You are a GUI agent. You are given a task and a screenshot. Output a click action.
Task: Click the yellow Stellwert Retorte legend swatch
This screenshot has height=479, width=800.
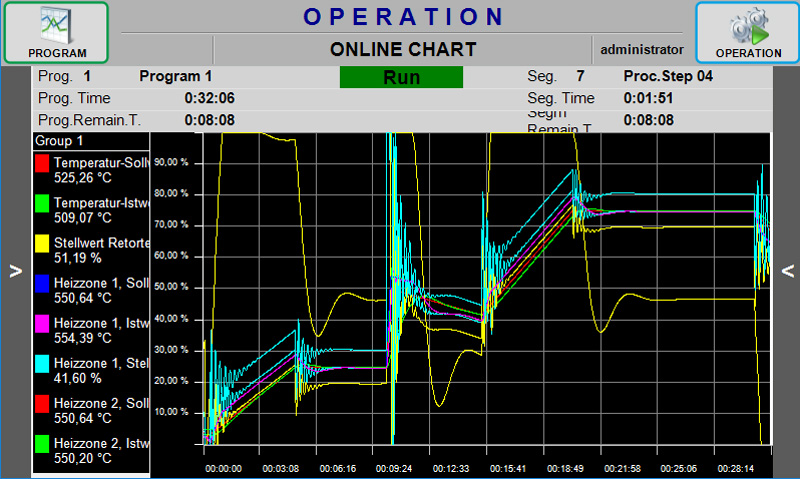[42, 243]
